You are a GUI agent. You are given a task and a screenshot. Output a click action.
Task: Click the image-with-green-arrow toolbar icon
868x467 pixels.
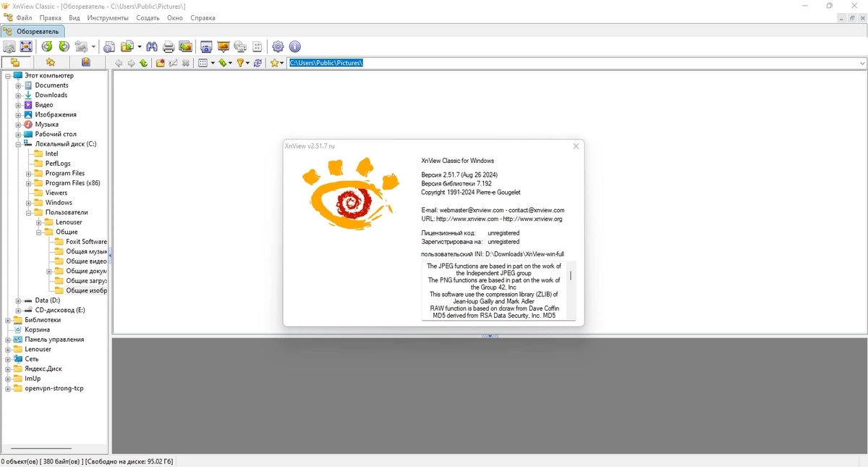click(186, 46)
